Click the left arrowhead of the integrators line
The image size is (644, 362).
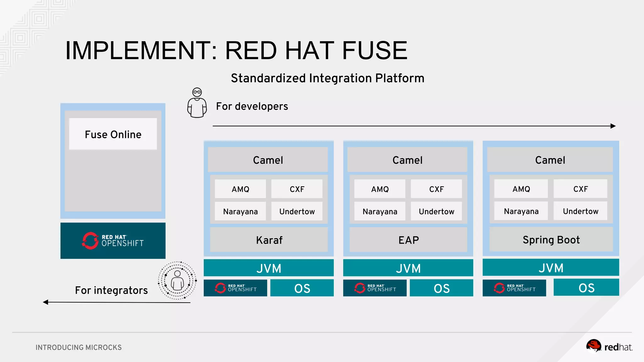pos(46,302)
